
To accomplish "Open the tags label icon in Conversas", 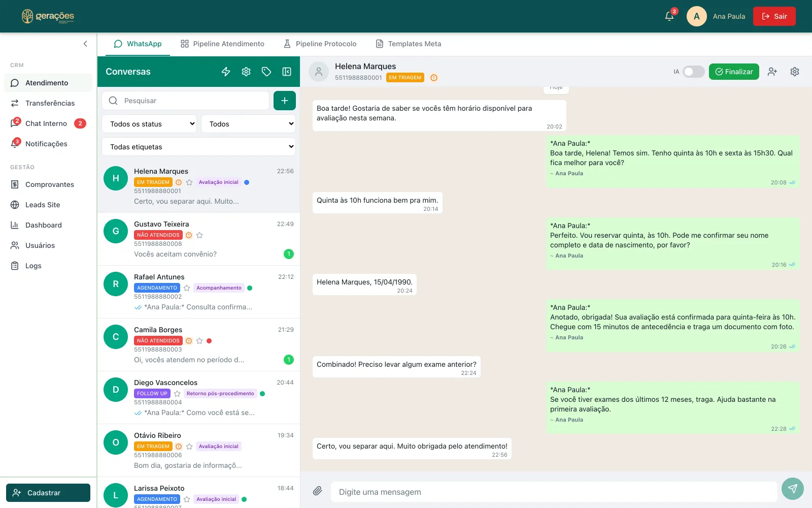I will (x=266, y=72).
